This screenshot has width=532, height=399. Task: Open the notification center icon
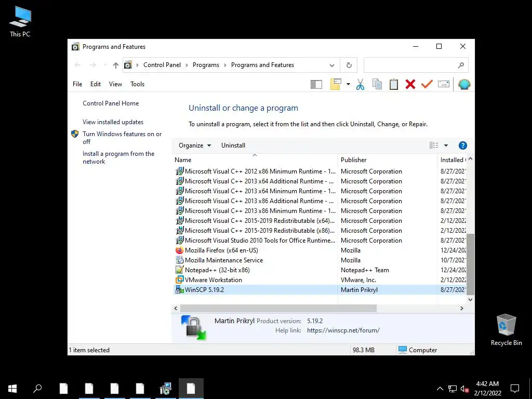click(x=515, y=389)
